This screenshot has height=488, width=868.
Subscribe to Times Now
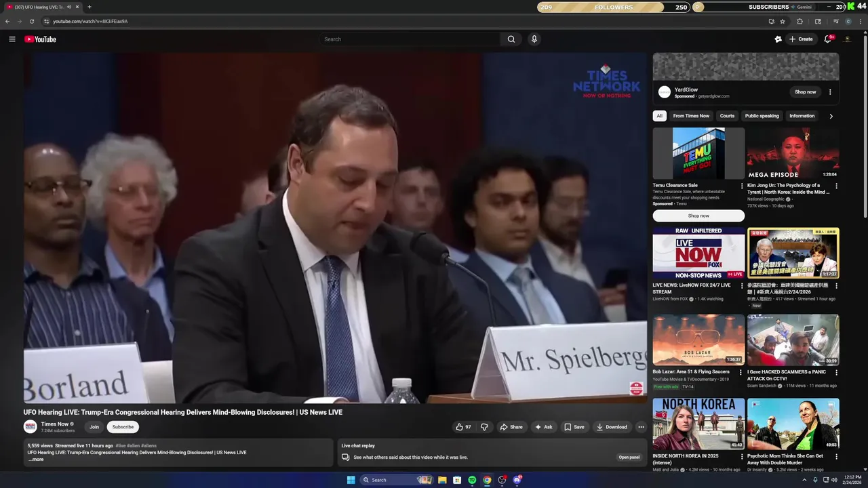pyautogui.click(x=123, y=427)
